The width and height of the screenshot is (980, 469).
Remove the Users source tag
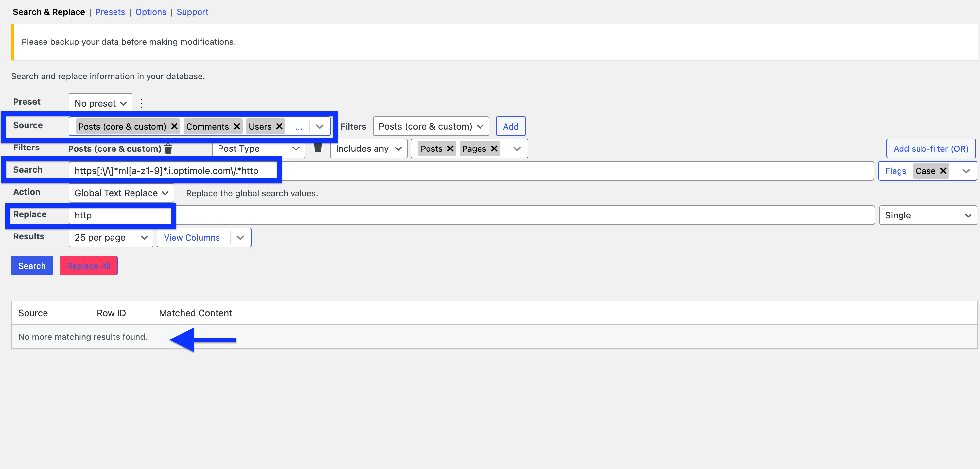279,126
